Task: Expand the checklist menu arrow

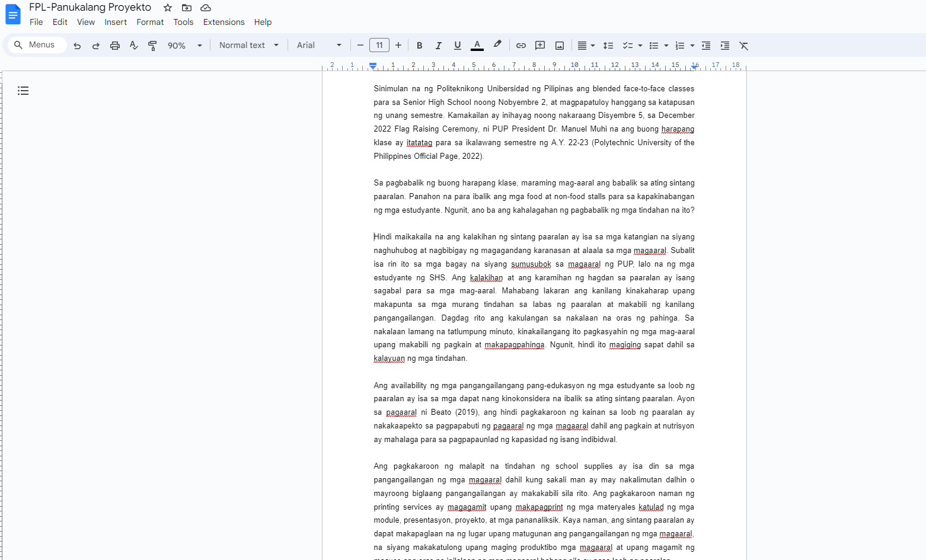Action: pyautogui.click(x=640, y=46)
